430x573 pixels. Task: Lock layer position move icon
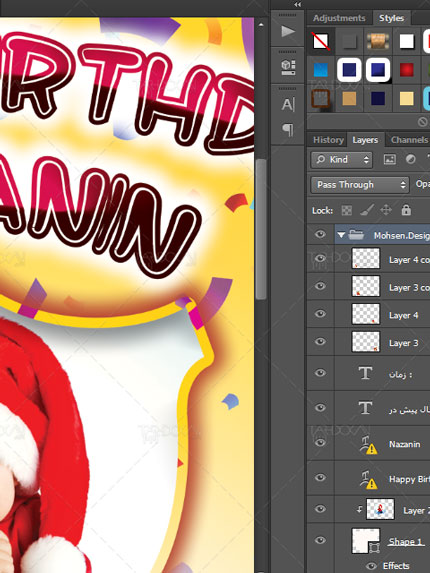click(386, 210)
